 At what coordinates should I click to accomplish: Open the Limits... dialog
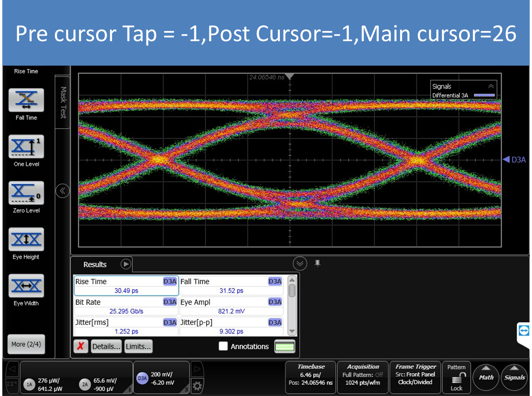coord(138,346)
